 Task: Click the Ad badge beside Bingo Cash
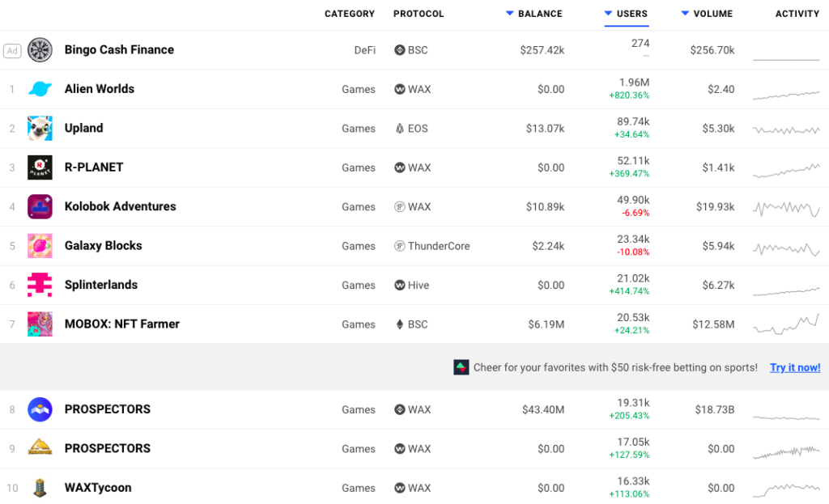[12, 50]
